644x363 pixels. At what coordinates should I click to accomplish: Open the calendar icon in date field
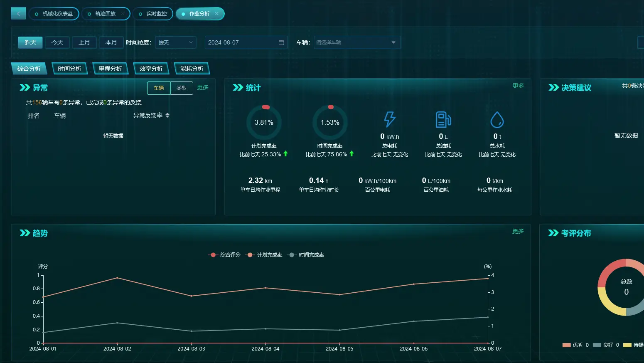(281, 42)
